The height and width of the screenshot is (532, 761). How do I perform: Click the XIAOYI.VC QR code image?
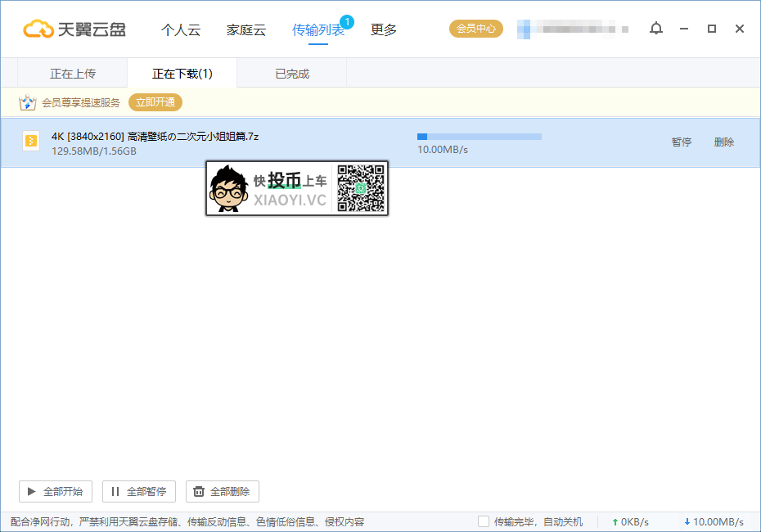[361, 187]
